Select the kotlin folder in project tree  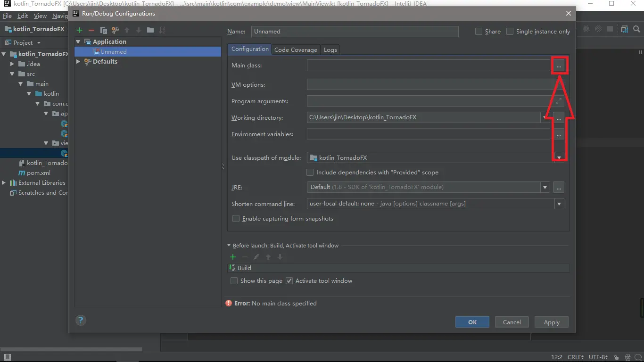[47, 94]
